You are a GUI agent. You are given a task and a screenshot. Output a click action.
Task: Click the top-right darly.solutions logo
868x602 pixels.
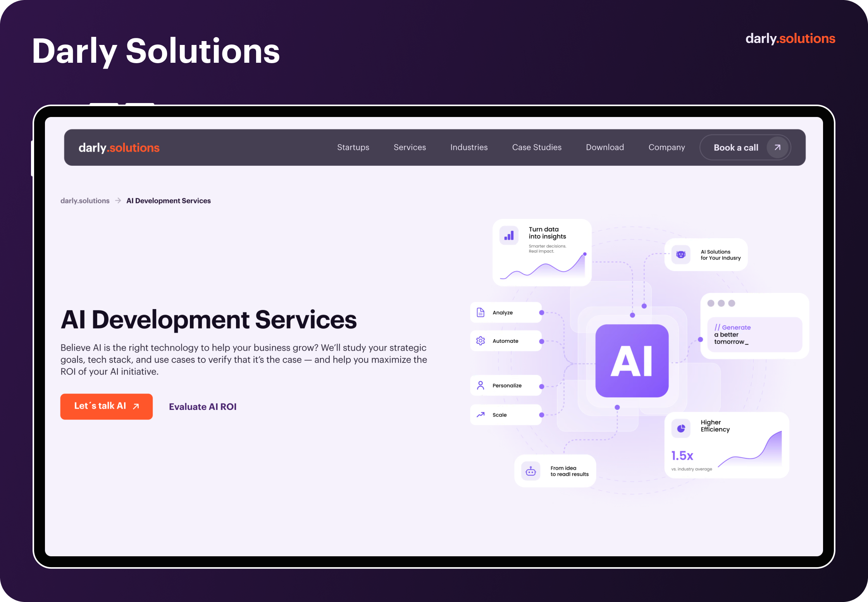[790, 39]
